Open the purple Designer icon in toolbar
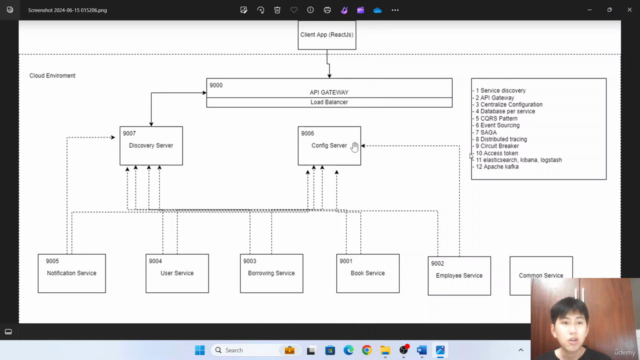 [344, 10]
